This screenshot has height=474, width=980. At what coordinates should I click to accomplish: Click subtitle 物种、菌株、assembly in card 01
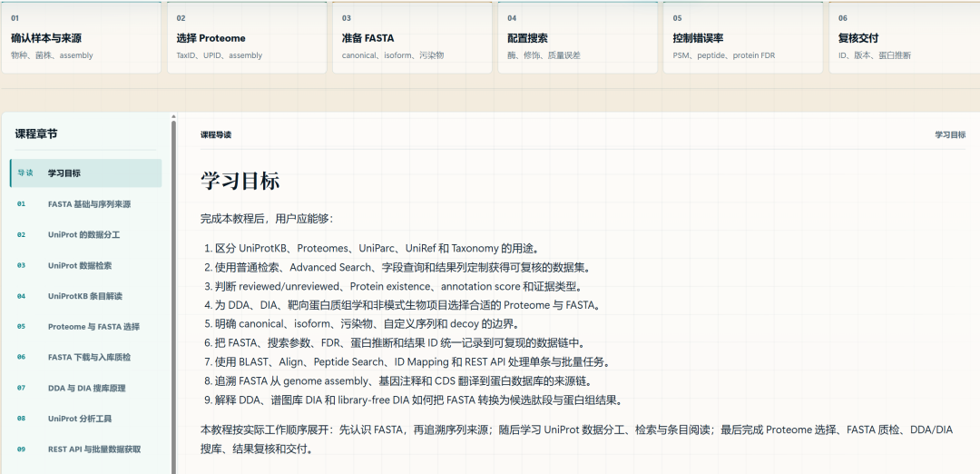(52, 55)
